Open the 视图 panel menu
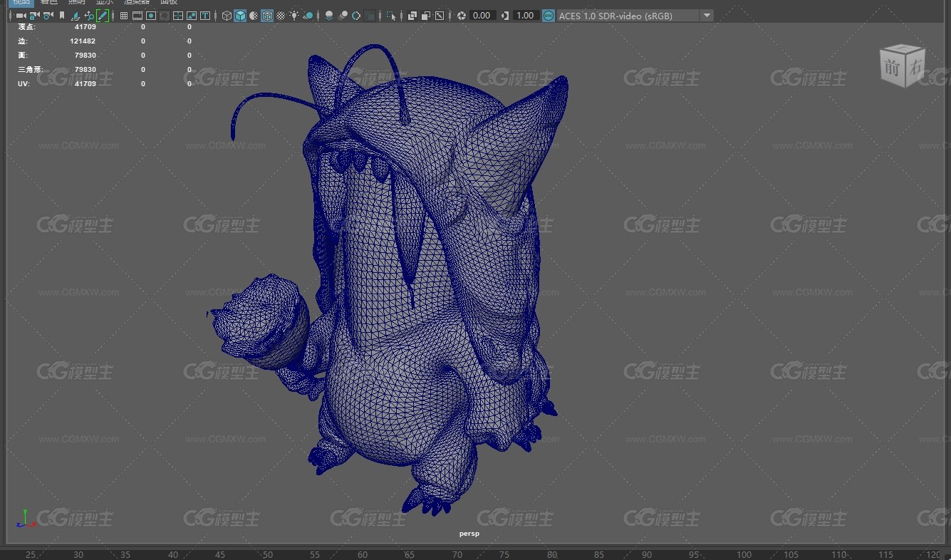The width and height of the screenshot is (951, 560). [21, 2]
